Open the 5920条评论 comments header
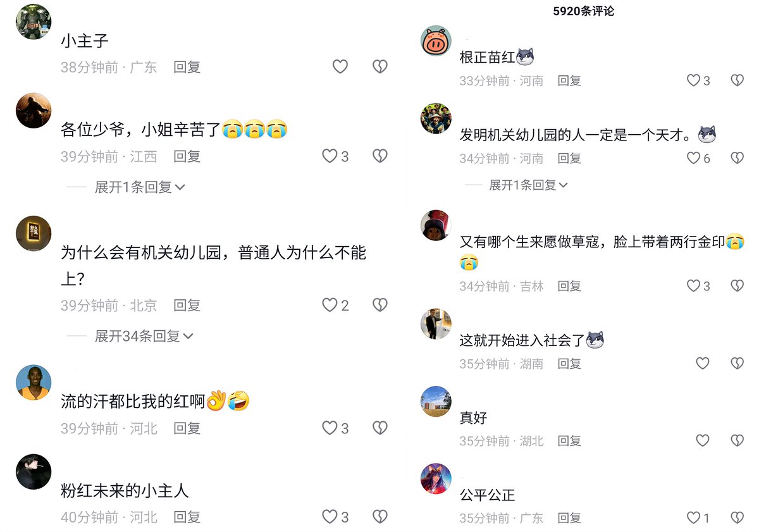759x532 pixels. pyautogui.click(x=583, y=11)
